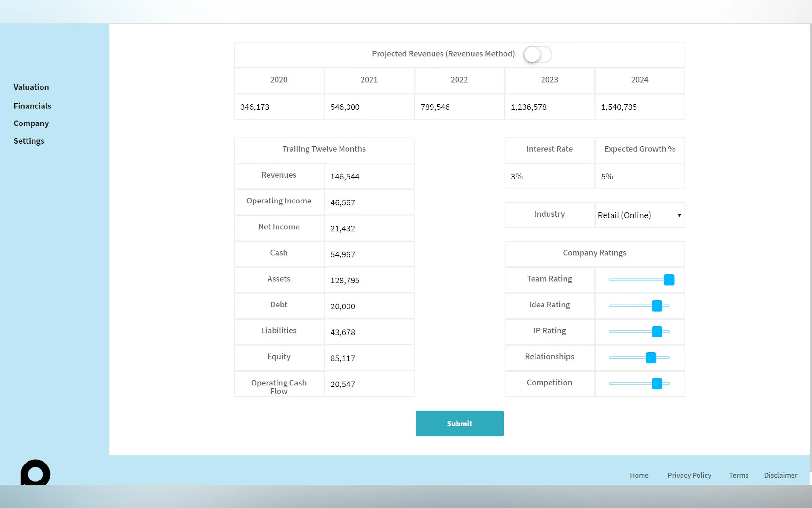The height and width of the screenshot is (508, 812).
Task: Open the Industry dropdown
Action: pos(639,215)
